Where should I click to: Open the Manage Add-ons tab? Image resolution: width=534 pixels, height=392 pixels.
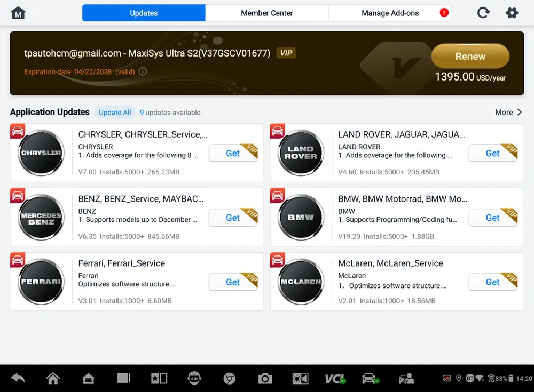(390, 13)
